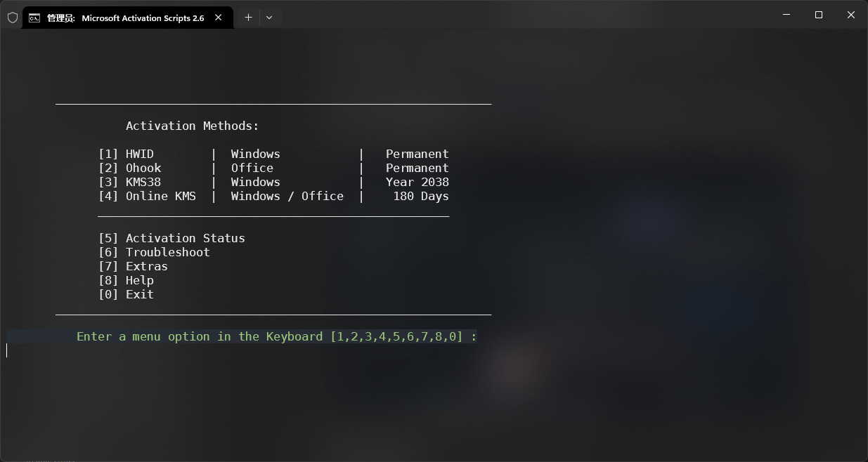Click the 'Enter a menu option in the Keyboard' prompt

[x=277, y=337]
